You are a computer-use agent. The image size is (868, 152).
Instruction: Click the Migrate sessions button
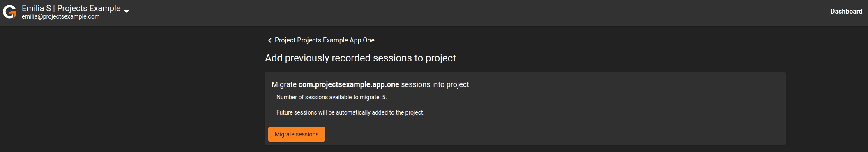(x=297, y=134)
